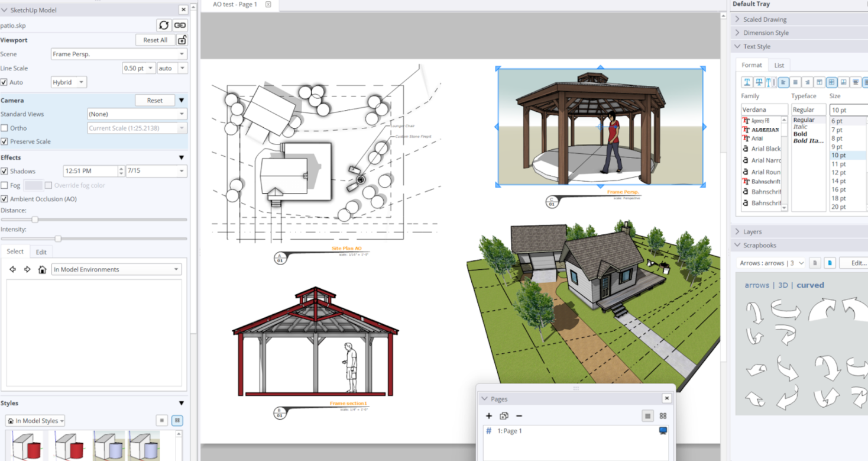Check Override fog color option
Screen dimensions: 868x461
(x=48, y=185)
